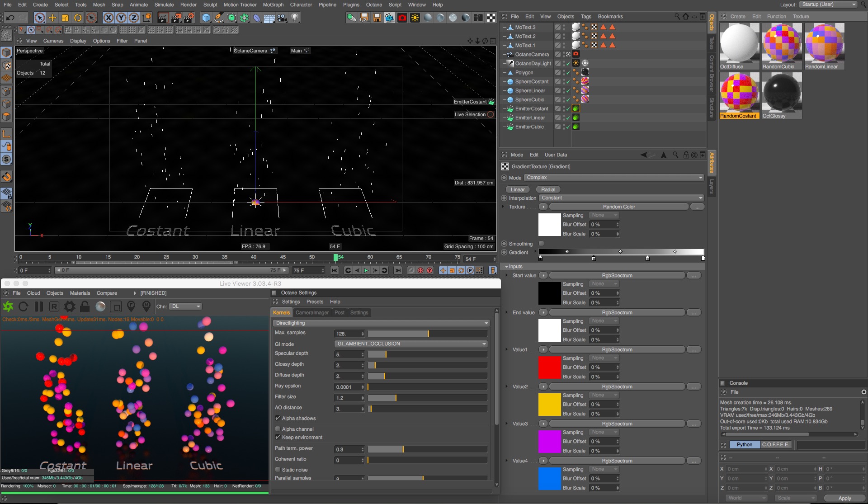Click the Random Color texture button

[618, 207]
